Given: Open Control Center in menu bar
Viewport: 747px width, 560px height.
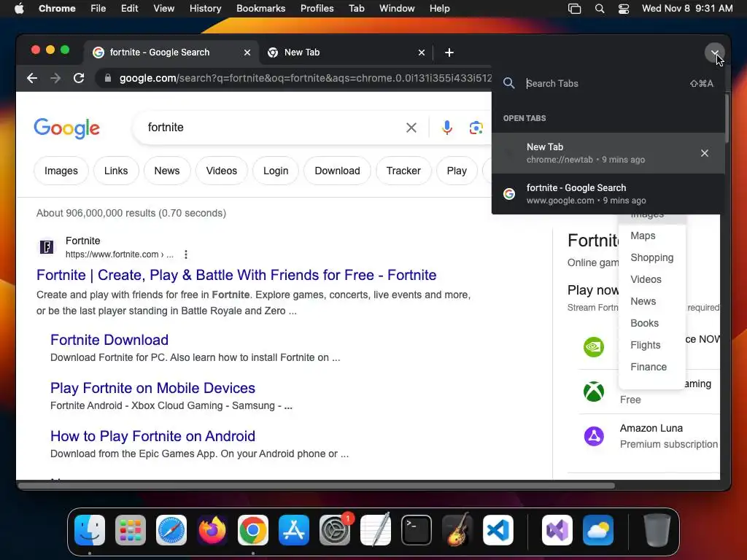Looking at the screenshot, I should [623, 9].
